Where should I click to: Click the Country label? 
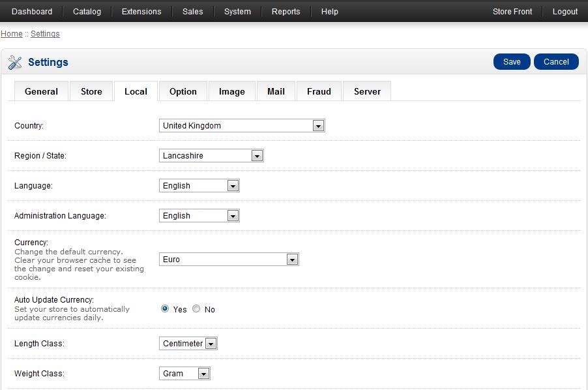point(29,126)
